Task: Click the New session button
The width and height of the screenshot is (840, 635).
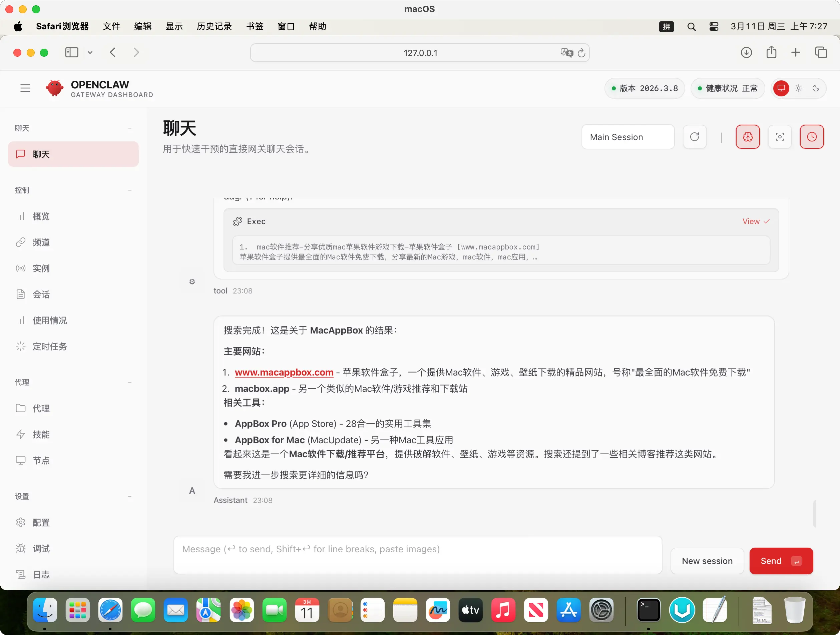Action: coord(707,561)
